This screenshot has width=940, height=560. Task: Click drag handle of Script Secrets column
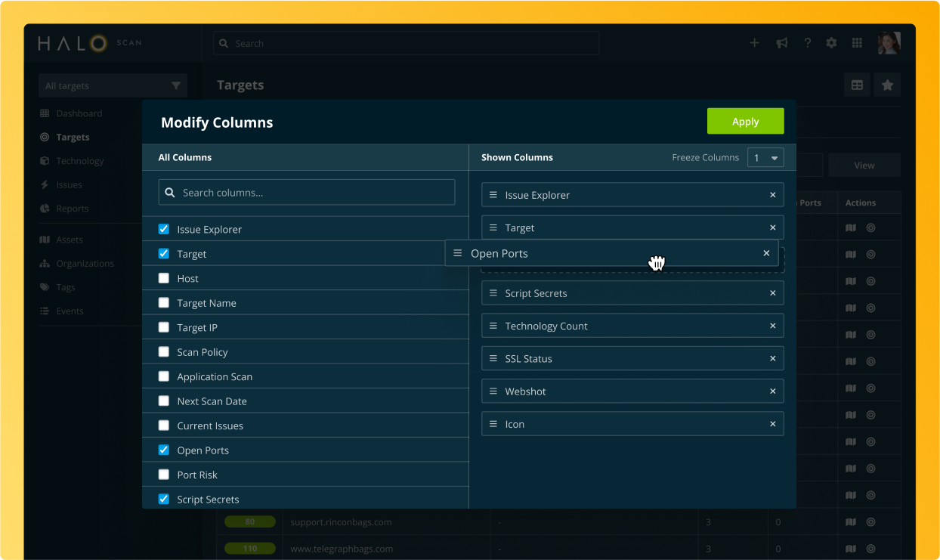(493, 293)
